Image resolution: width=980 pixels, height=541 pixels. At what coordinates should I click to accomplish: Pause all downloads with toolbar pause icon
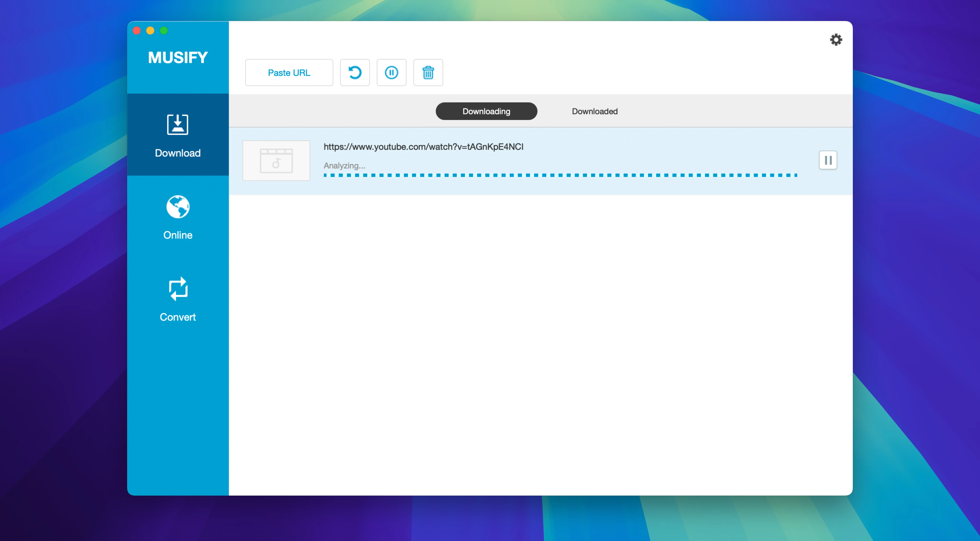(x=391, y=73)
